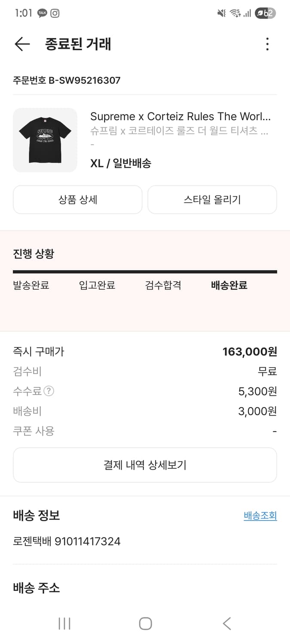Tap the Supreme t-shirt product thumbnail
This screenshot has height=644, width=290.
pyautogui.click(x=45, y=140)
